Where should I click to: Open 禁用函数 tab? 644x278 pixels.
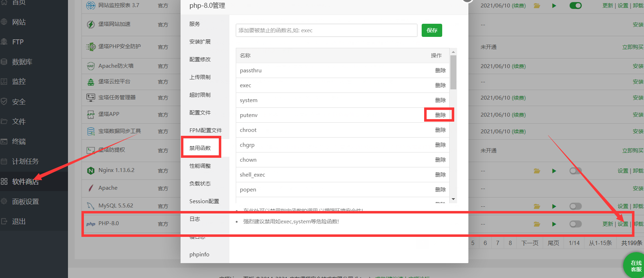(x=200, y=148)
